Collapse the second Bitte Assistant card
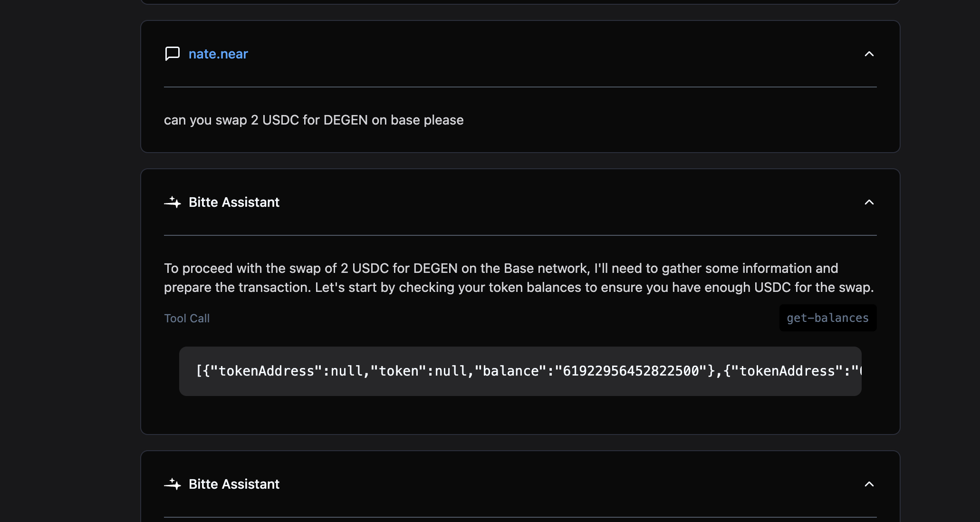Image resolution: width=980 pixels, height=522 pixels. 869,484
